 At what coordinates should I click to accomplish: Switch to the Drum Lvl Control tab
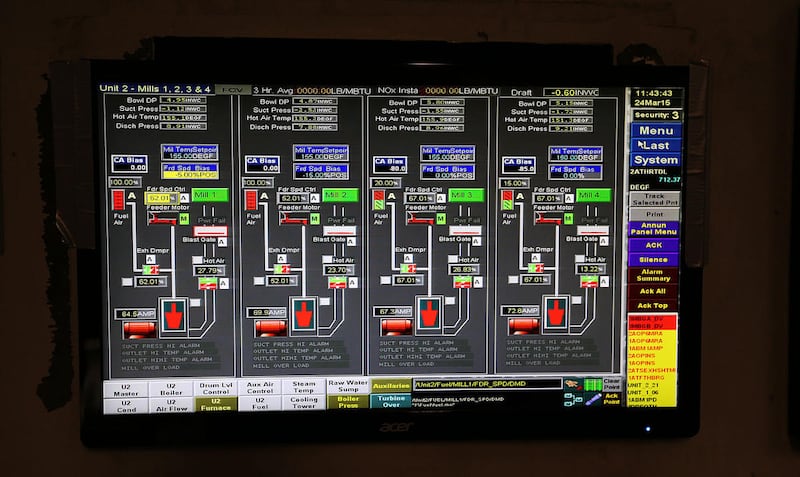(216, 388)
